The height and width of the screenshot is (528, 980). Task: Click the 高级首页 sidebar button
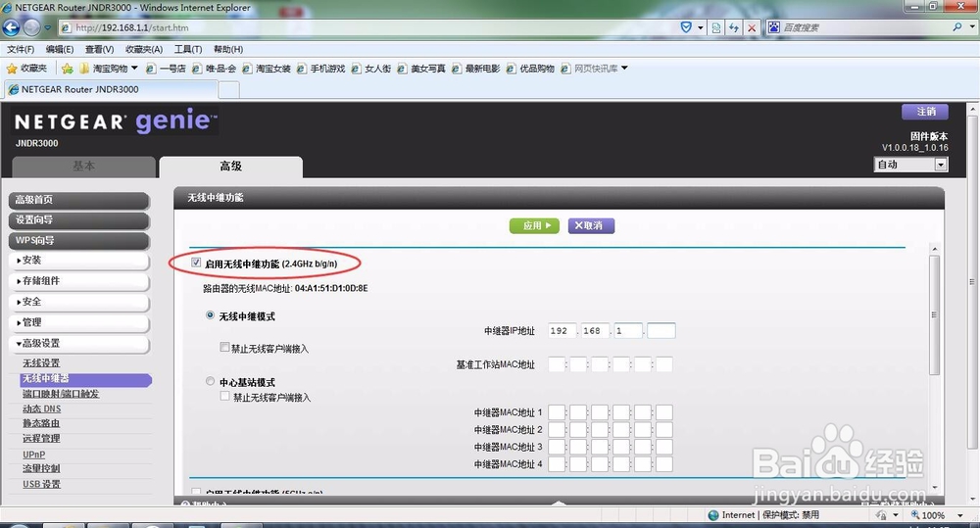(78, 200)
